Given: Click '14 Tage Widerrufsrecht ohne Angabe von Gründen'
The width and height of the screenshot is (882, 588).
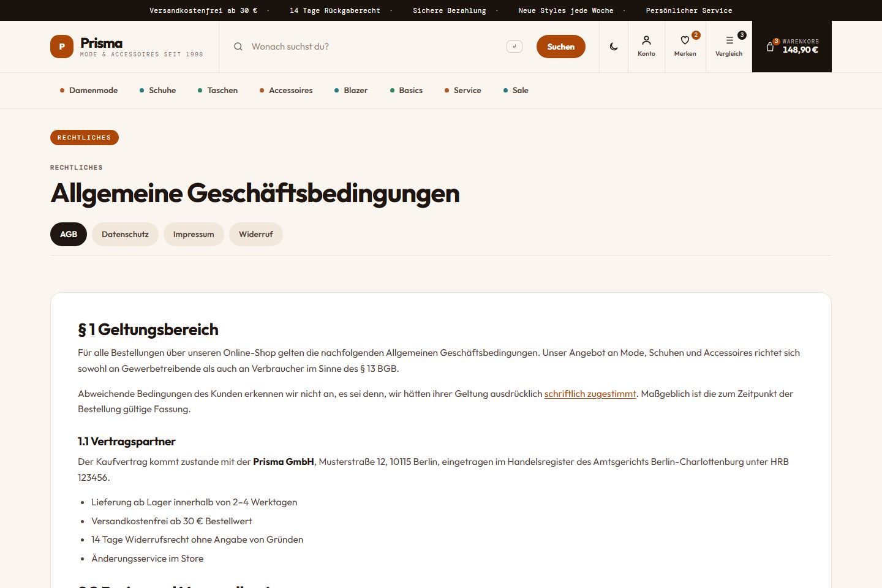Looking at the screenshot, I should pyautogui.click(x=197, y=540).
